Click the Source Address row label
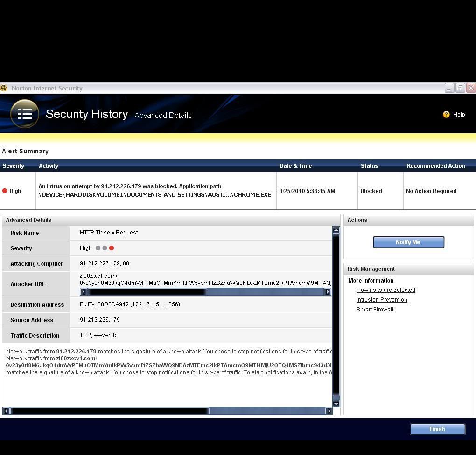This screenshot has height=455, width=476. click(x=32, y=320)
